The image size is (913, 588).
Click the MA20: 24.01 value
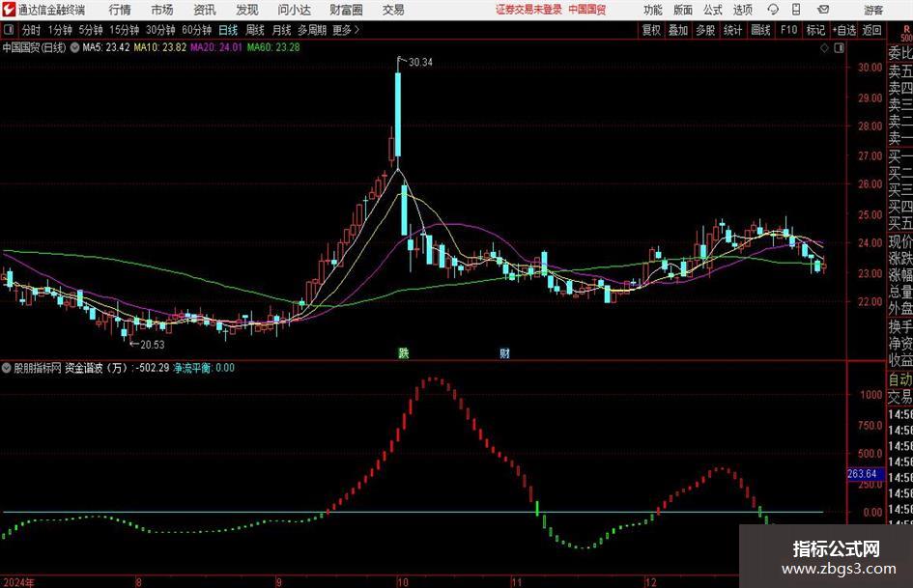216,47
